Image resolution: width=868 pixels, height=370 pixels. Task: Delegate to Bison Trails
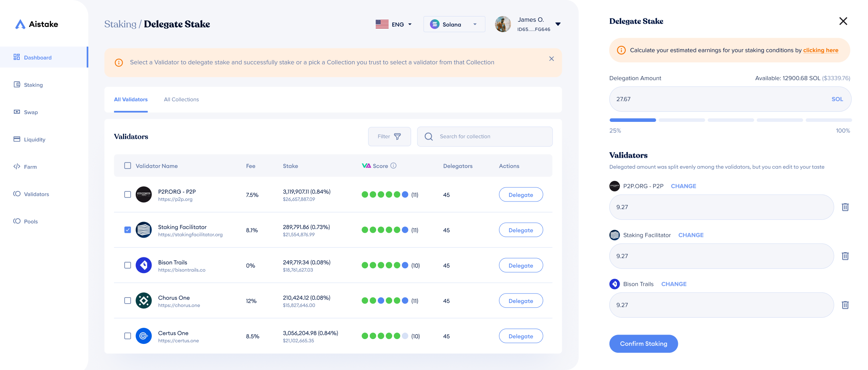[521, 265]
